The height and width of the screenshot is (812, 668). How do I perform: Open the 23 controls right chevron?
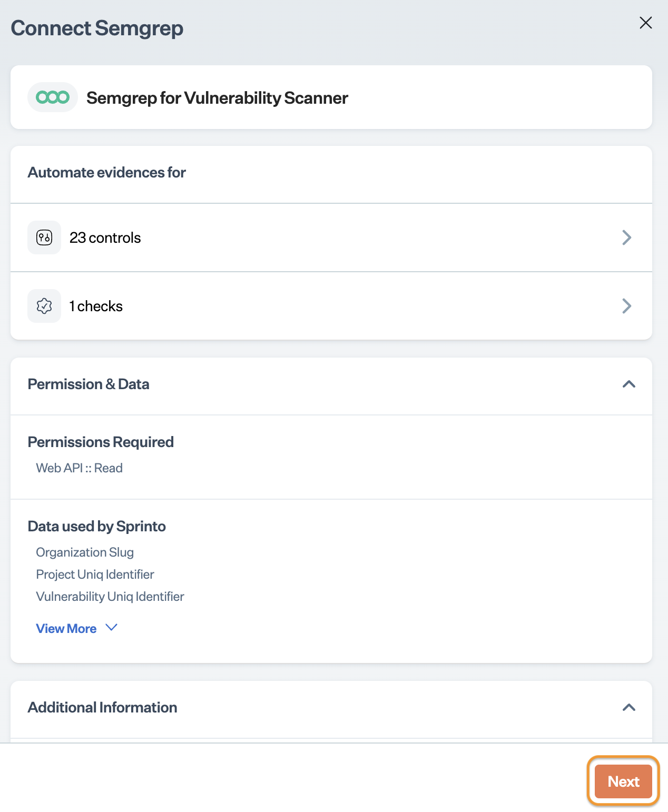click(626, 237)
